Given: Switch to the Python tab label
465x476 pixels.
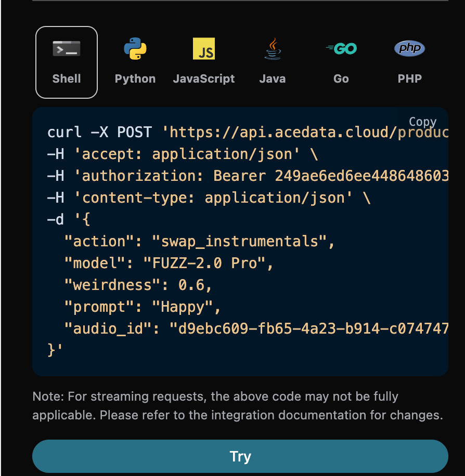Looking at the screenshot, I should 135,79.
